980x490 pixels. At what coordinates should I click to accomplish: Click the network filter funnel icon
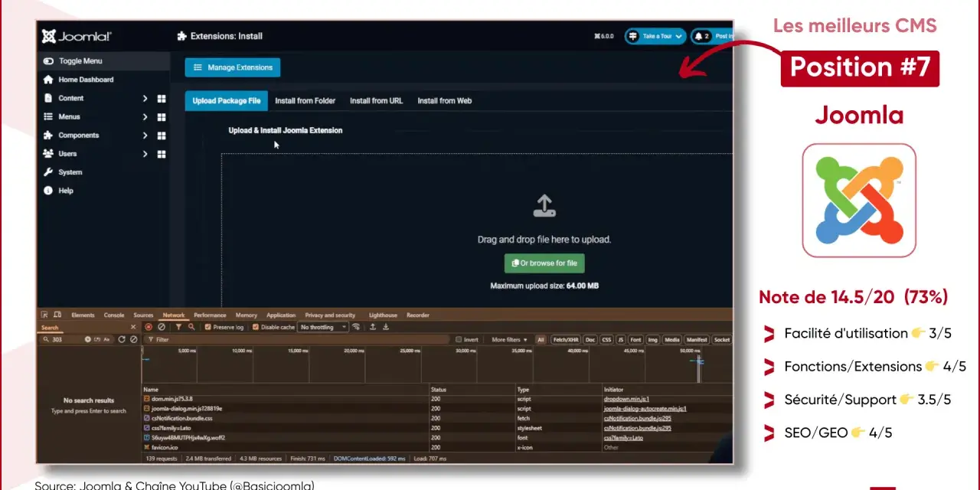tap(178, 327)
